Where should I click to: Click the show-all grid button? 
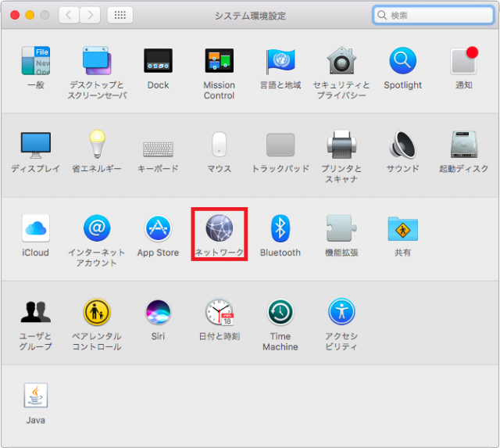point(120,15)
